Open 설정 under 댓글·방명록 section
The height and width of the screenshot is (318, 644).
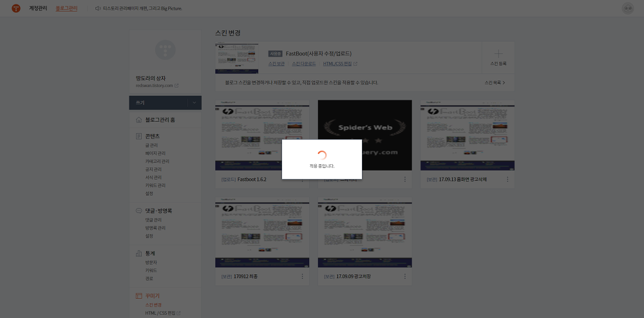[149, 236]
